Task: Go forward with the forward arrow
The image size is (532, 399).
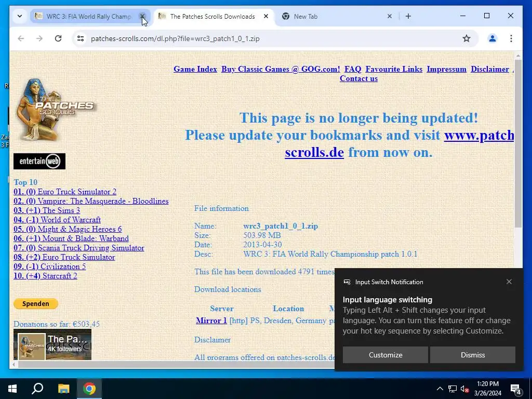Action: tap(39, 38)
